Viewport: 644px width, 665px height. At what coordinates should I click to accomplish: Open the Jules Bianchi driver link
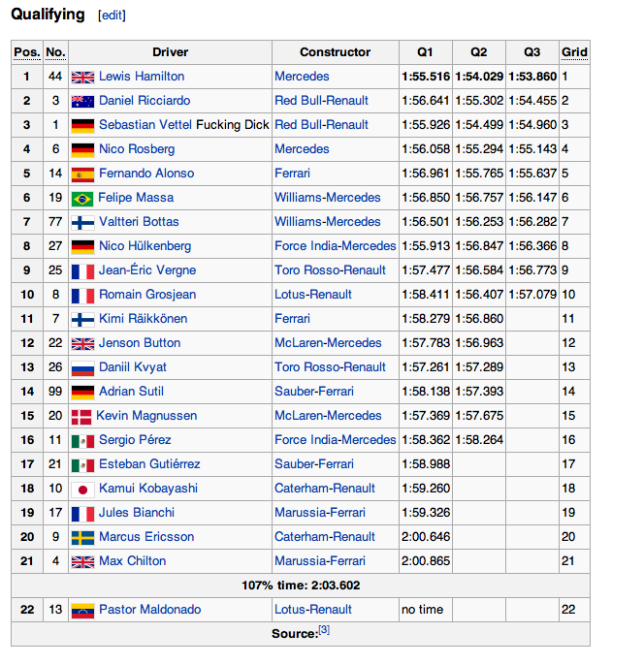(x=137, y=513)
